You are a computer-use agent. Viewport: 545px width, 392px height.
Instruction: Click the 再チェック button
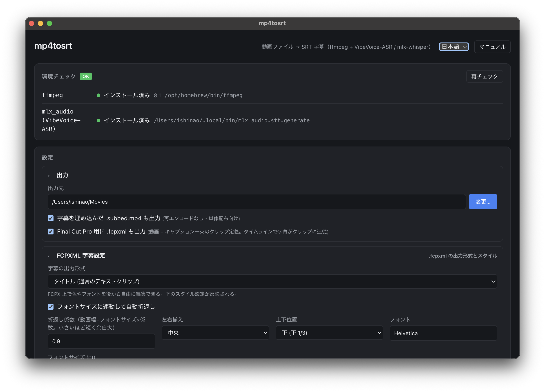click(x=485, y=76)
